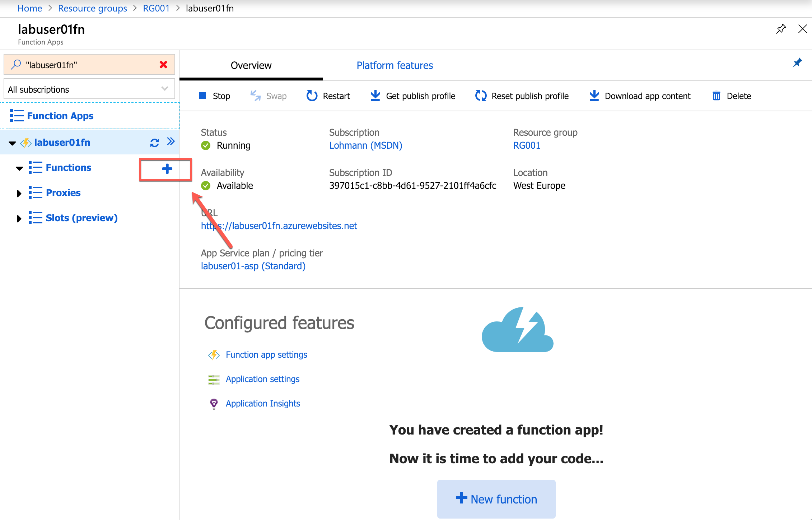The width and height of the screenshot is (812, 520).
Task: Stop the function app
Action: pos(214,96)
